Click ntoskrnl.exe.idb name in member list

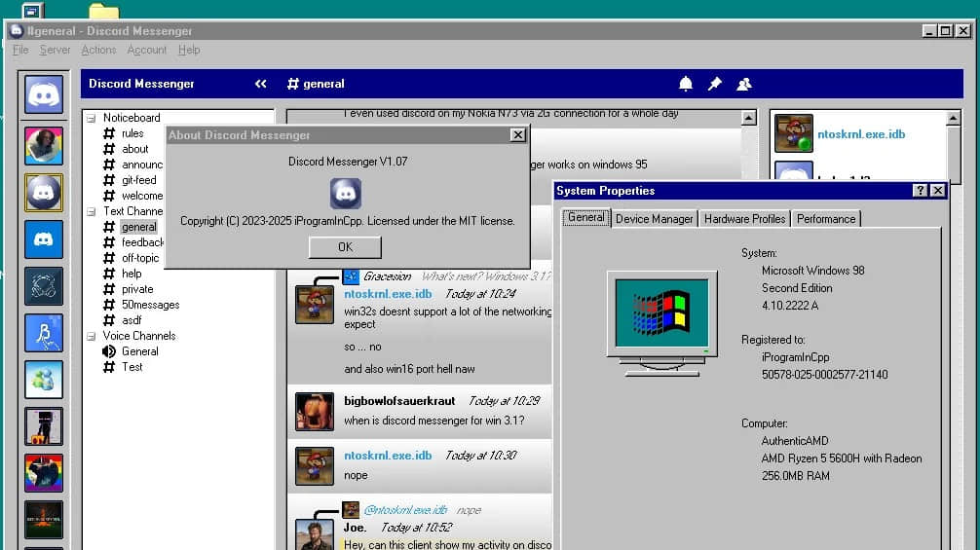pyautogui.click(x=861, y=134)
